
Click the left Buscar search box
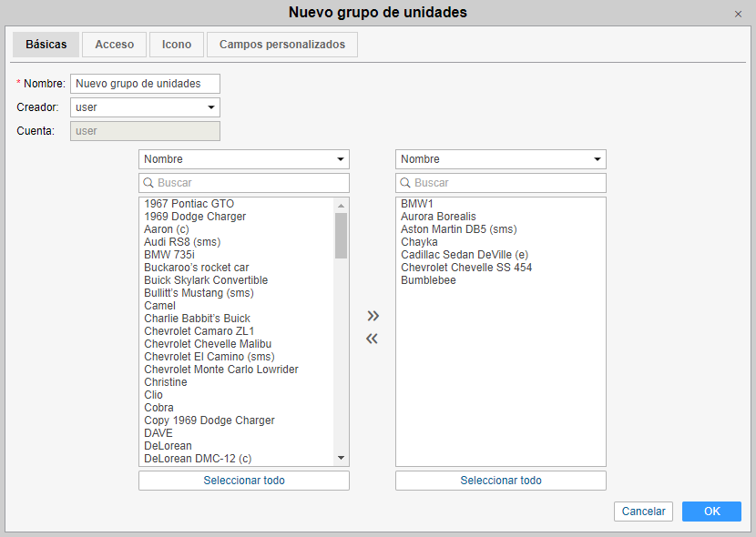click(x=250, y=183)
